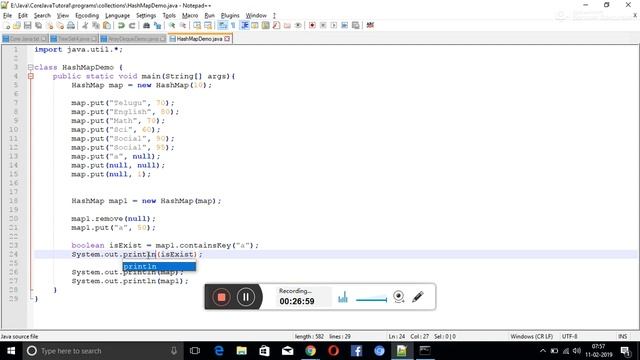Screen dimensions: 640x360
Task: Collapse the class HashMapDemo fold marker
Action: click(31, 67)
